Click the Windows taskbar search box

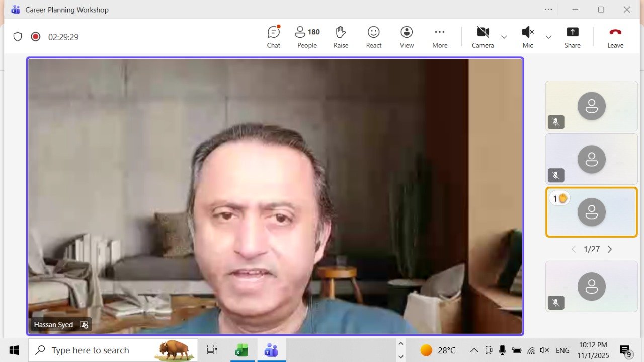tap(113, 350)
